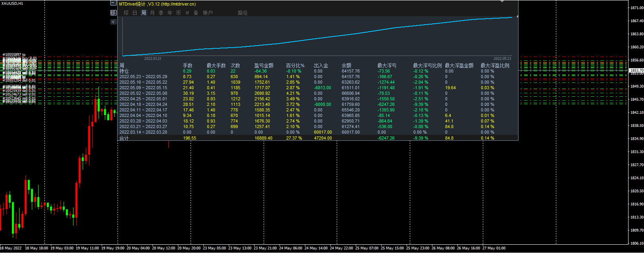Click the left arrow at curve end
Screen dimensions: 644x253
(x=517, y=17)
